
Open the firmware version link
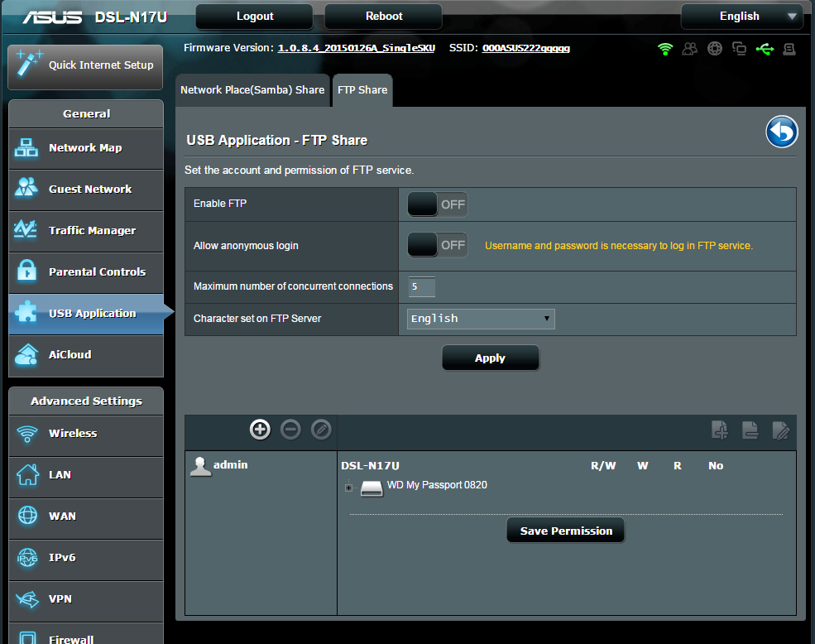(x=356, y=48)
